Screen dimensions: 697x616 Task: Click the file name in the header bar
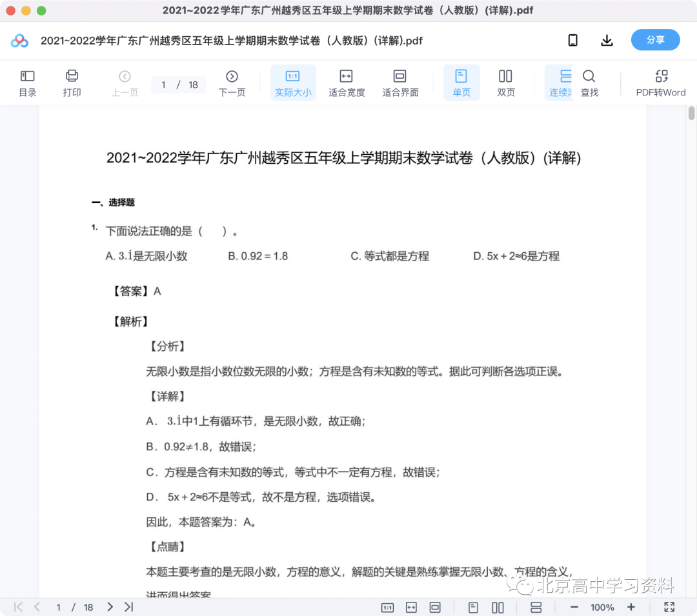tap(232, 41)
